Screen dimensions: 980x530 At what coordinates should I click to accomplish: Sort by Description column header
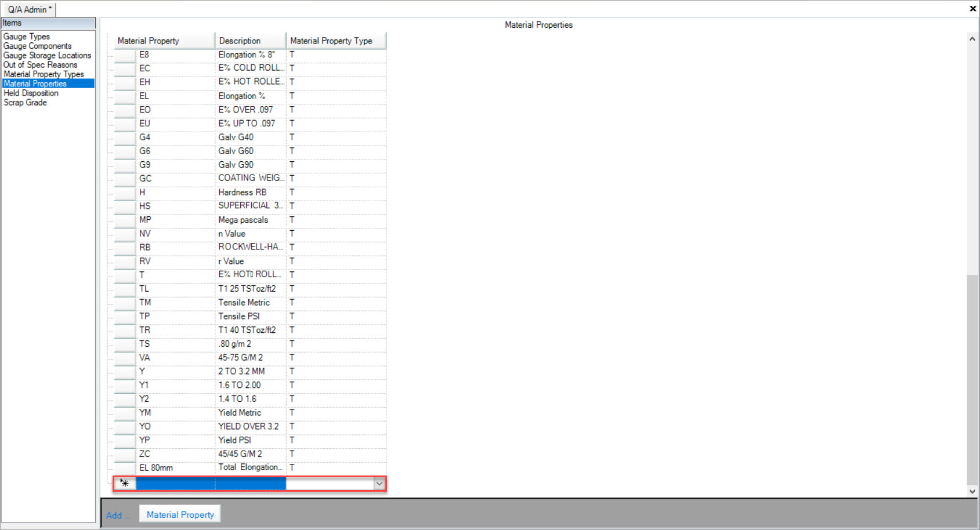251,41
